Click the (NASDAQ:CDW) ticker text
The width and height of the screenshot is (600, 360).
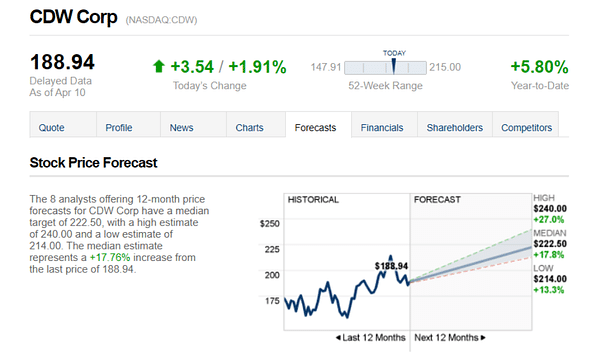click(x=161, y=20)
